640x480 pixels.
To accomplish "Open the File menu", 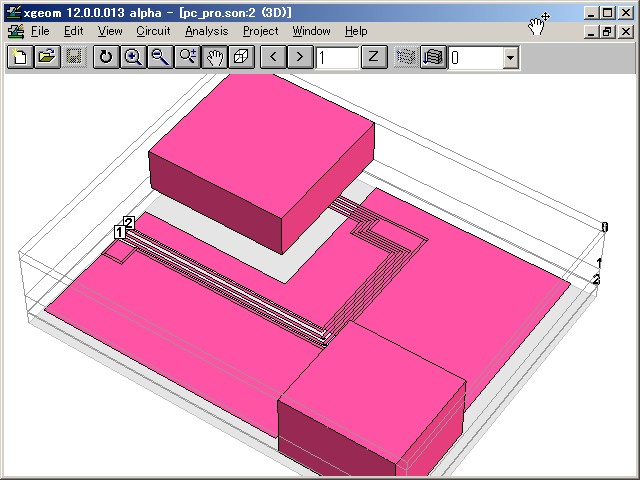I will 40,31.
